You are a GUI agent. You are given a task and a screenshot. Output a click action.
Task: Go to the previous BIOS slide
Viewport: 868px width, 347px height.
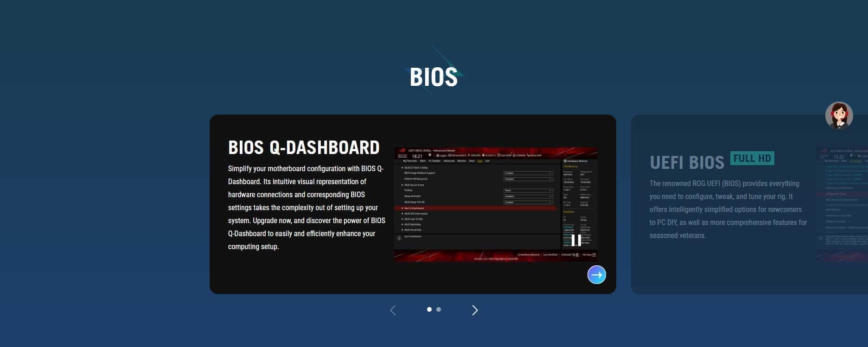393,310
